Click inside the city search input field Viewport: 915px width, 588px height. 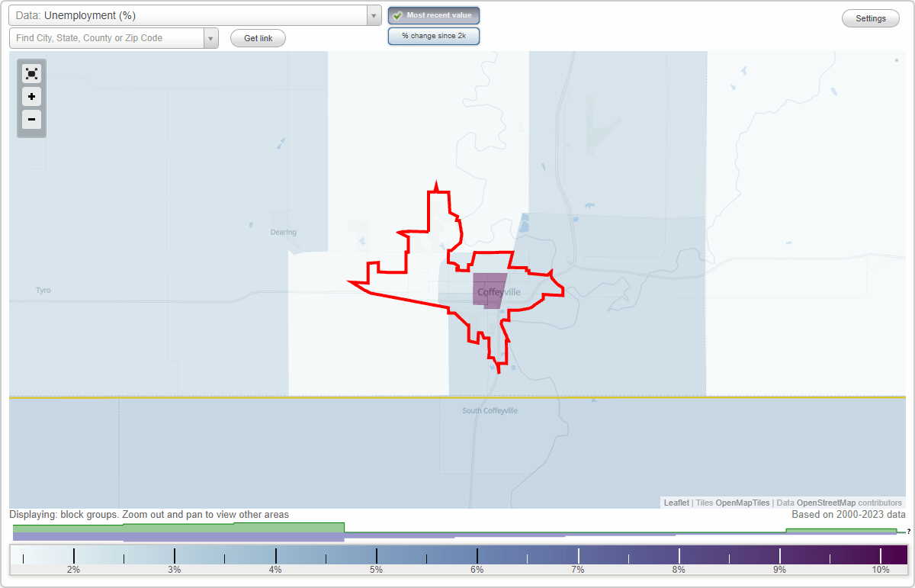107,37
